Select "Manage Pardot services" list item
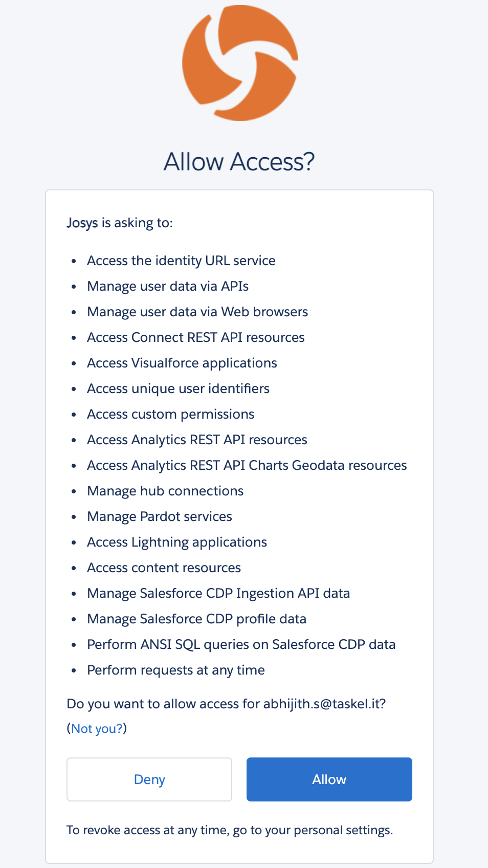This screenshot has height=868, width=488. pyautogui.click(x=160, y=516)
